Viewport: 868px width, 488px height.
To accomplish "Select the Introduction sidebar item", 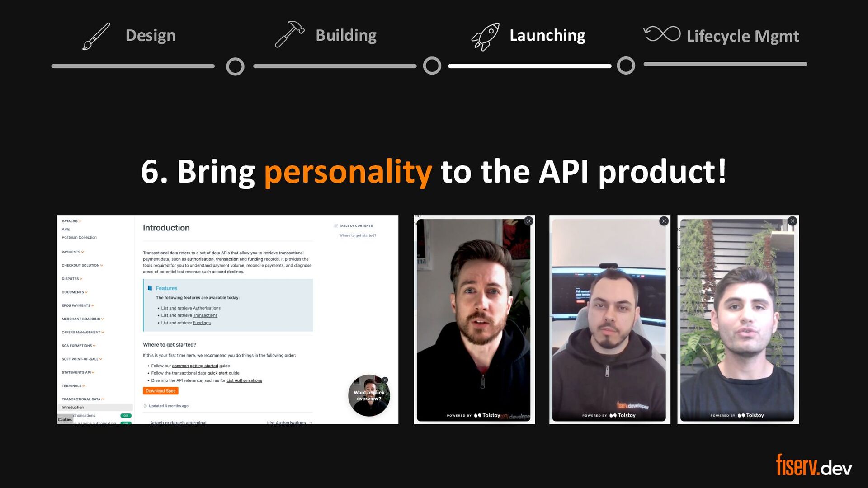I will [x=95, y=408].
